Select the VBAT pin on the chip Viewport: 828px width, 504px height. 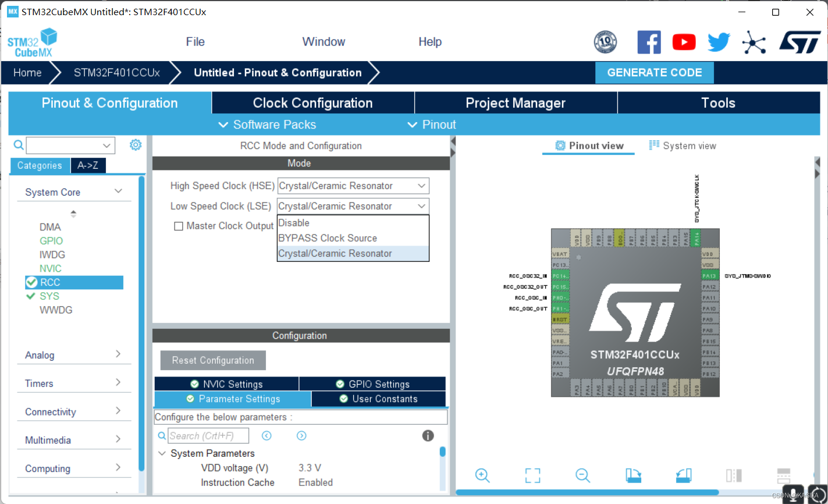(560, 254)
